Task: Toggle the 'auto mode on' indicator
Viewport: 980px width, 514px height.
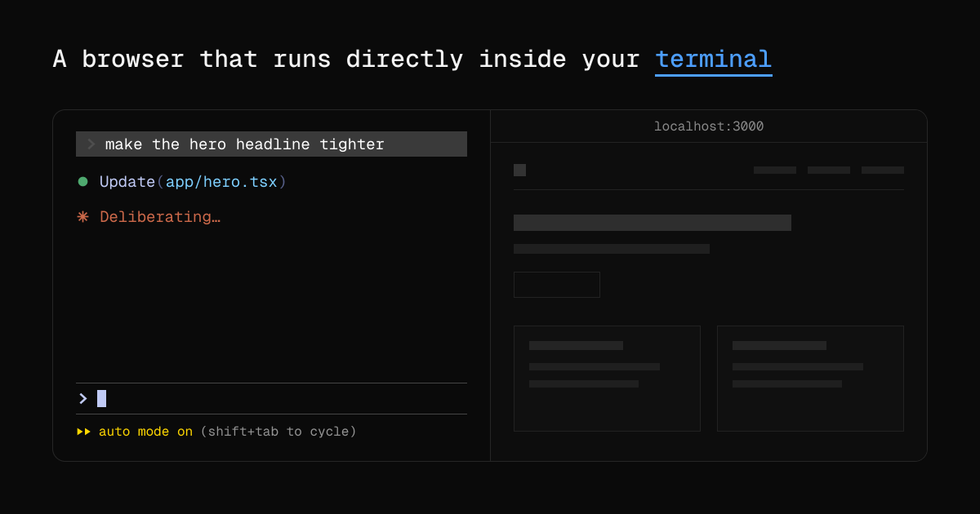Action: (x=145, y=432)
